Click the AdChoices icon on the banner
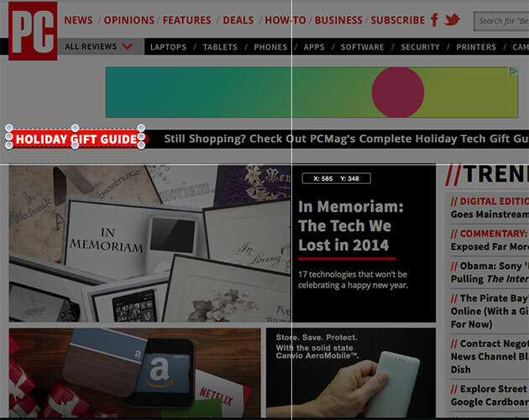Screen dimensions: 529x420 coord(513,71)
